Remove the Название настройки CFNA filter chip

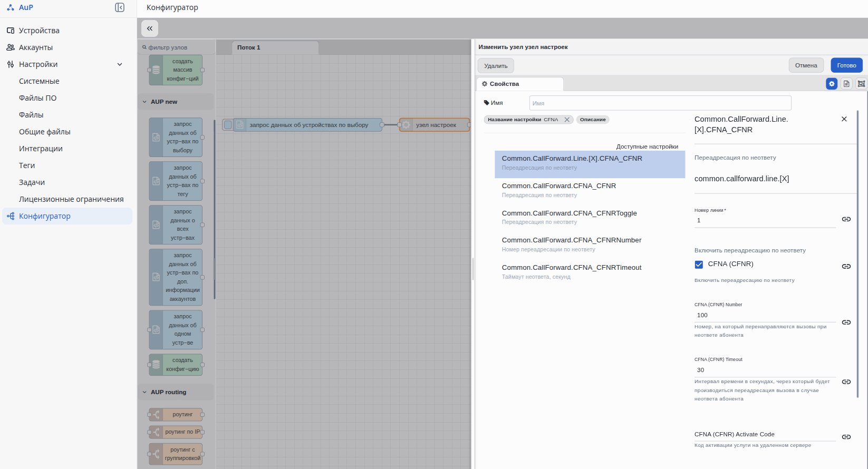click(567, 120)
